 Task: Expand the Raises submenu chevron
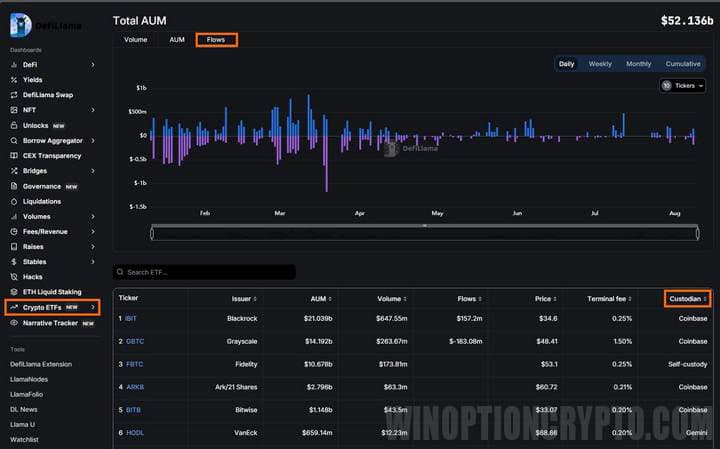pyautogui.click(x=93, y=247)
